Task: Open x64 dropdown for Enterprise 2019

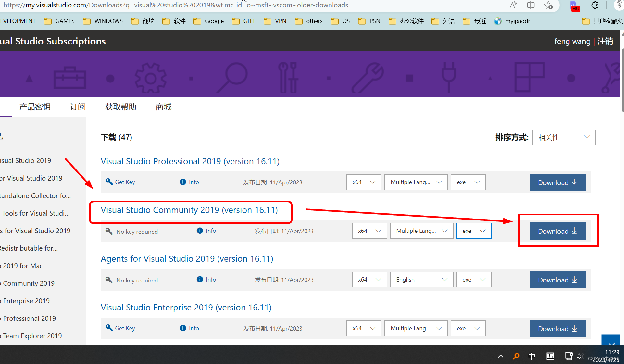Action: [364, 328]
